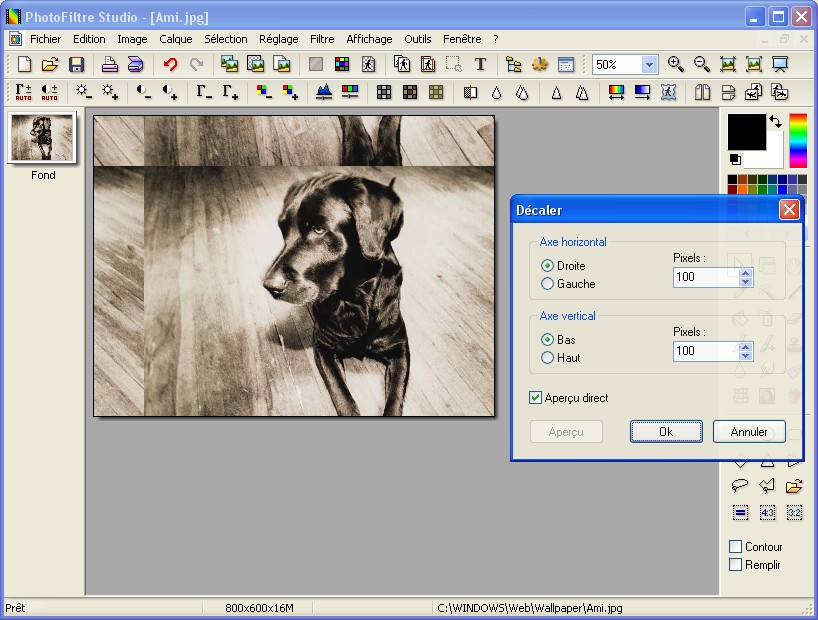Enable the Contour checkbox
The image size is (818, 620).
736,547
